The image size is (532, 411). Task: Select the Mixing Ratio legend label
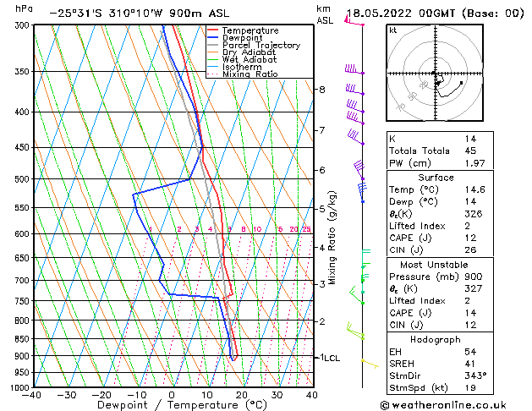pyautogui.click(x=250, y=74)
